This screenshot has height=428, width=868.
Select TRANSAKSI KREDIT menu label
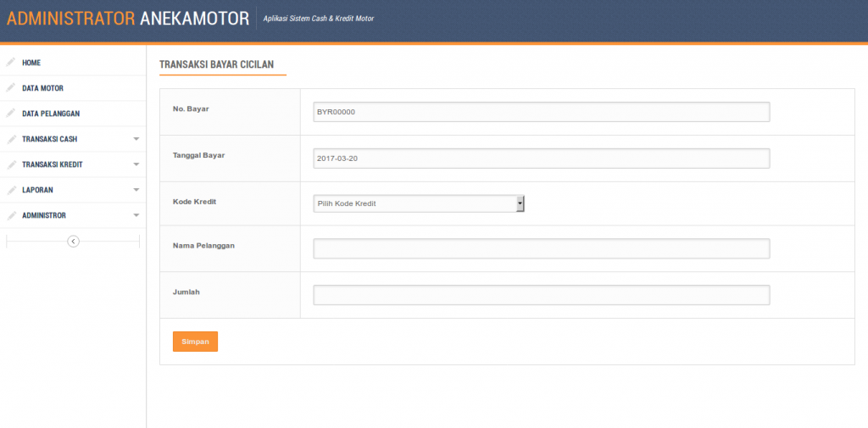53,164
